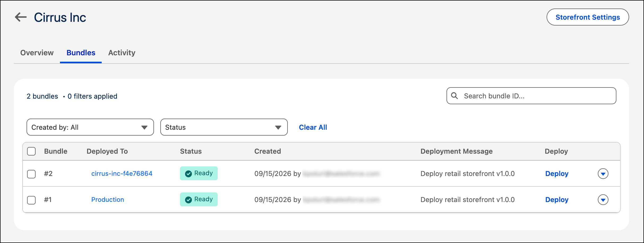Open the Created by: All dropdown

pos(90,127)
